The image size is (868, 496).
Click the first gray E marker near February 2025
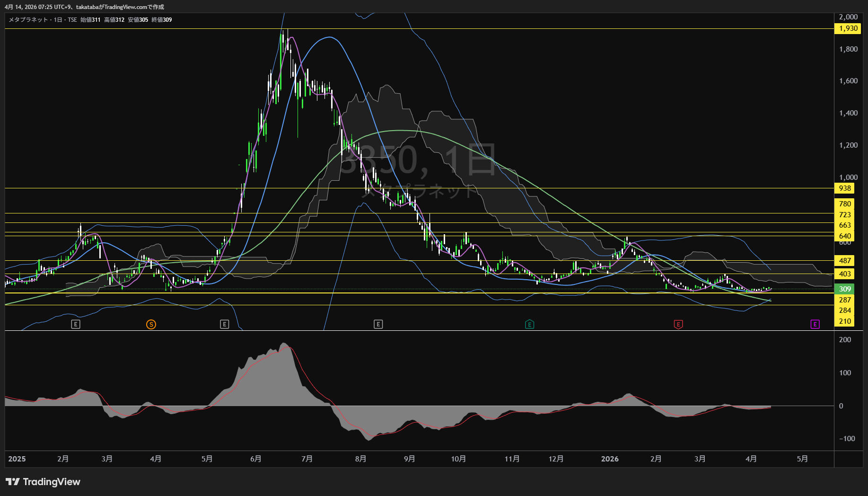(x=76, y=324)
